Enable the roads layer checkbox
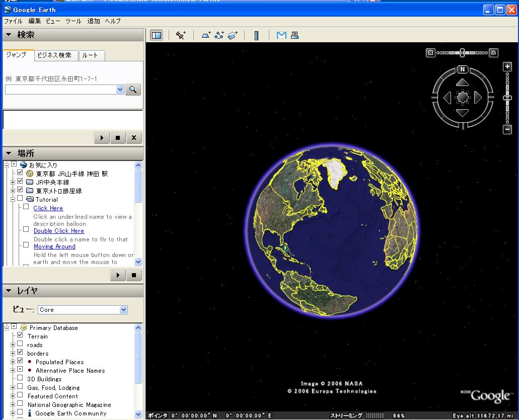Viewport: 519px width, 420px height. pyautogui.click(x=20, y=344)
